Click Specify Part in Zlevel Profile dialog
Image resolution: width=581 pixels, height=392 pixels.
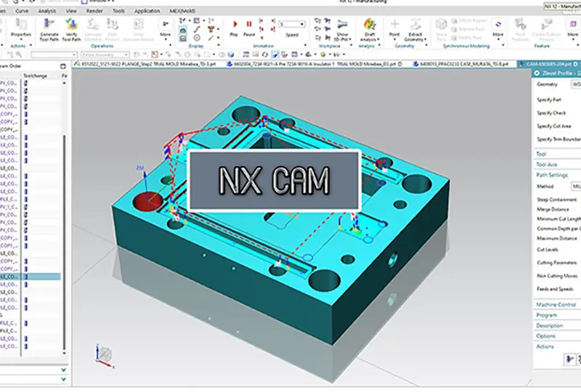click(549, 99)
